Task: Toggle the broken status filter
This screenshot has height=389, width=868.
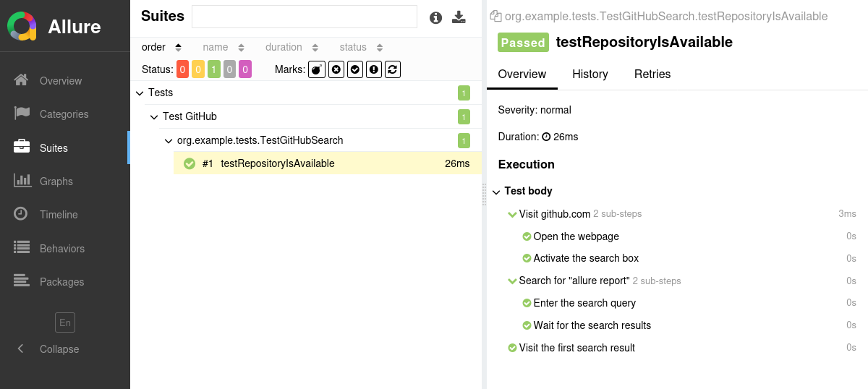Action: [198, 69]
